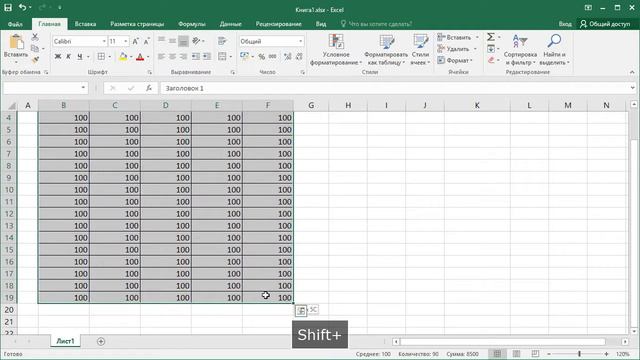Toggle align text left

point(162,56)
